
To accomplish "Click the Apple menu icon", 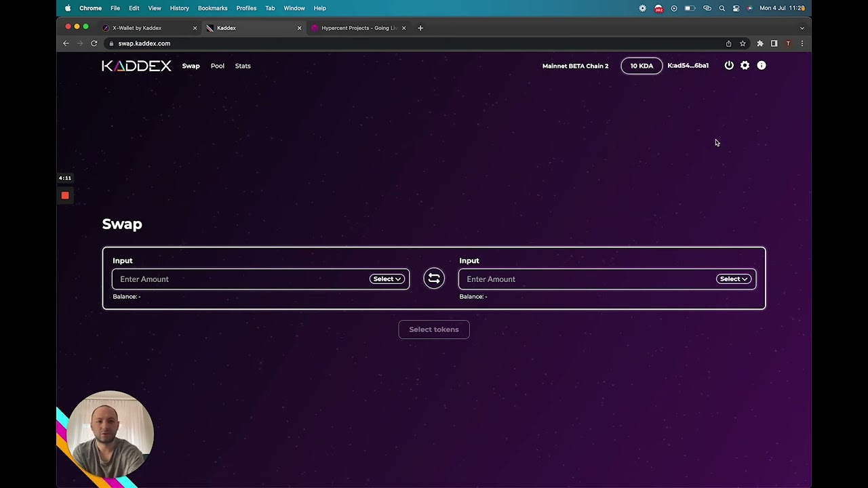I will (68, 8).
